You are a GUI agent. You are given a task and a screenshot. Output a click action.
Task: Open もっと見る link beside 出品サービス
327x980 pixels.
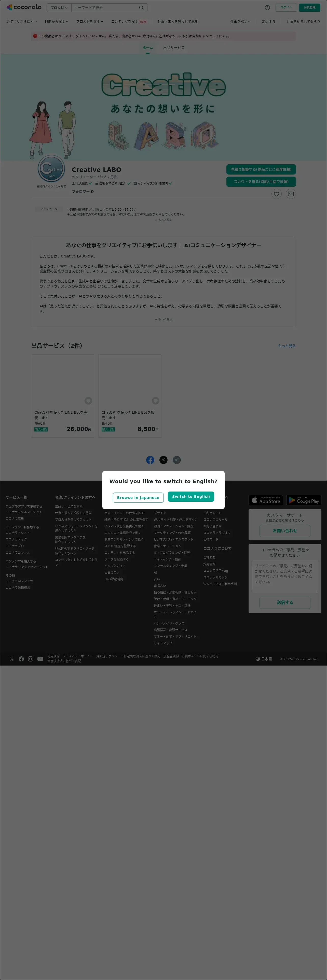point(287,346)
